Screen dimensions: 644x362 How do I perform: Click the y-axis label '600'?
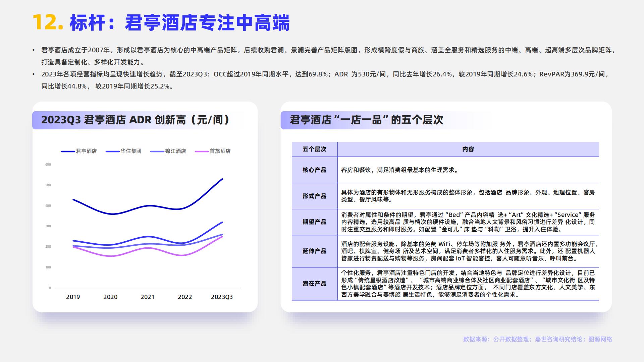(x=48, y=164)
